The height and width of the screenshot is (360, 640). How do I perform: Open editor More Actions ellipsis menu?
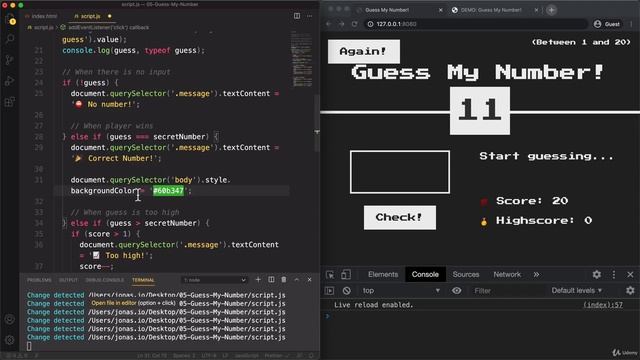tap(310, 16)
